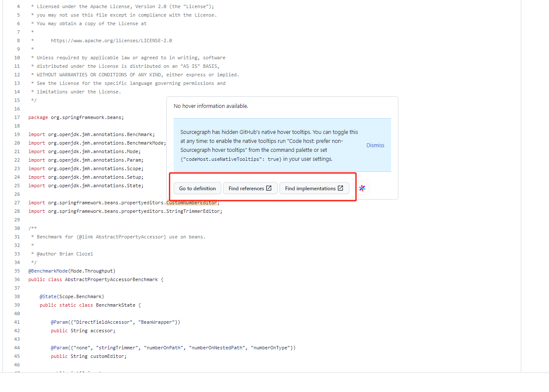Click the Sourcegraph logo icon in hover popup
The image size is (549, 392).
tap(362, 188)
